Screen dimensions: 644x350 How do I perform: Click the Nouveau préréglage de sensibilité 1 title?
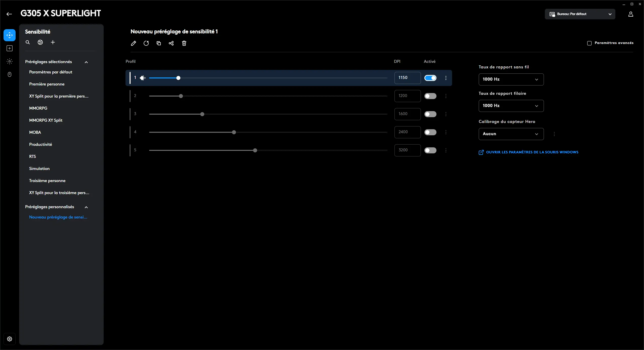(x=174, y=32)
